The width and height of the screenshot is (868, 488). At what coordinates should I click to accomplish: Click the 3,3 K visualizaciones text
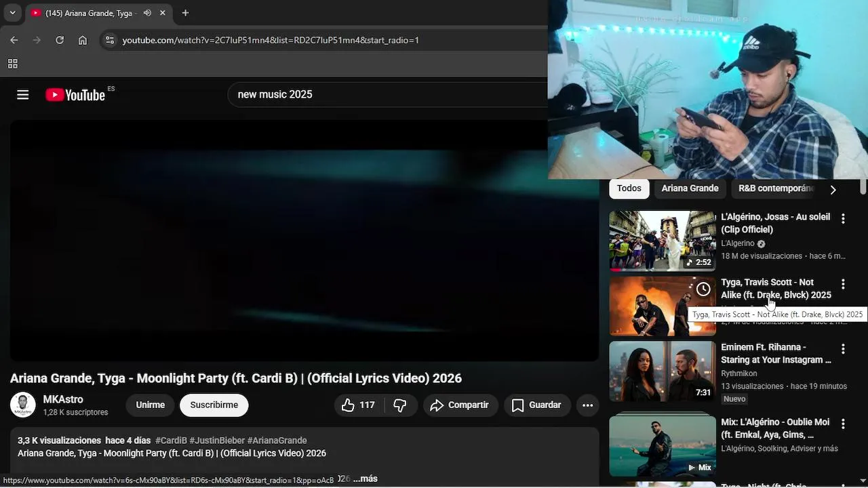tap(59, 441)
